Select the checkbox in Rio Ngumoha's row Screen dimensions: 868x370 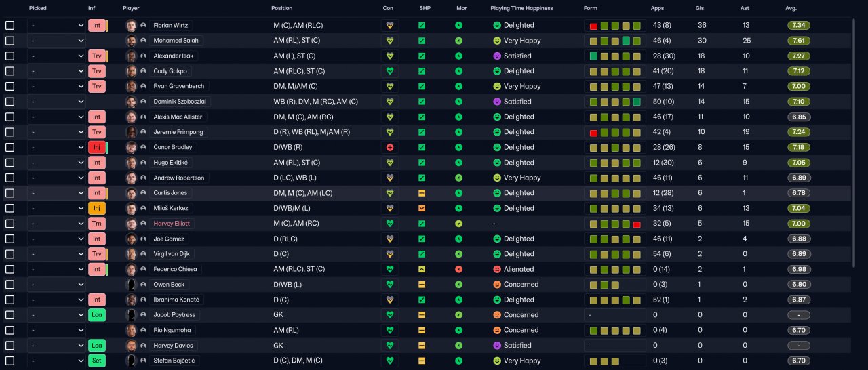click(9, 330)
